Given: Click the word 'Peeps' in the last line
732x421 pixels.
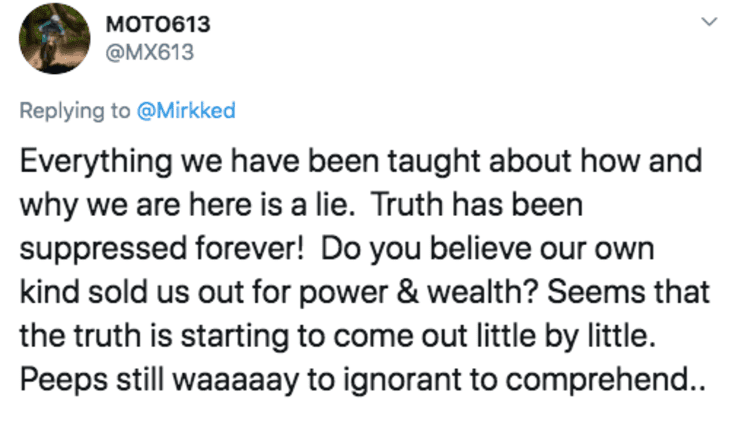Looking at the screenshot, I should pos(64,381).
